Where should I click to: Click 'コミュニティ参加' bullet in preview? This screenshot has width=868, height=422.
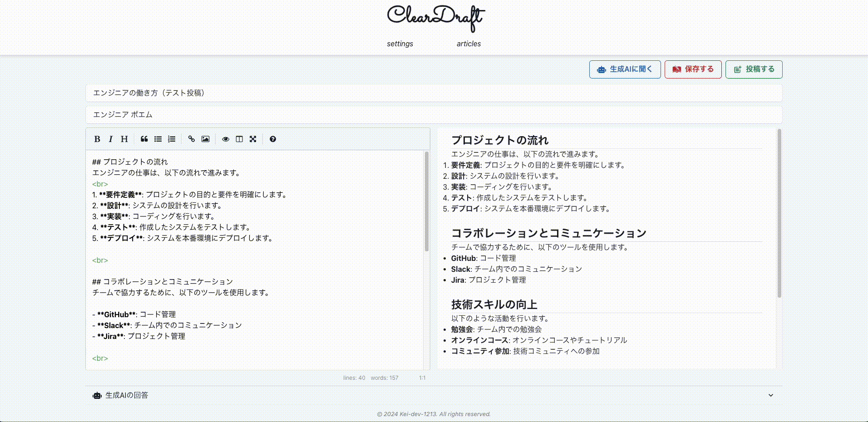click(525, 351)
